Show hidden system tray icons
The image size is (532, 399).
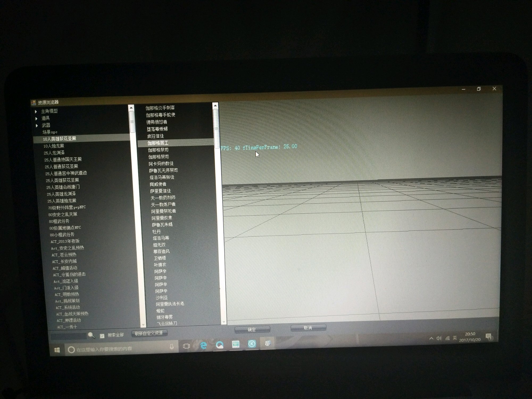(x=431, y=338)
